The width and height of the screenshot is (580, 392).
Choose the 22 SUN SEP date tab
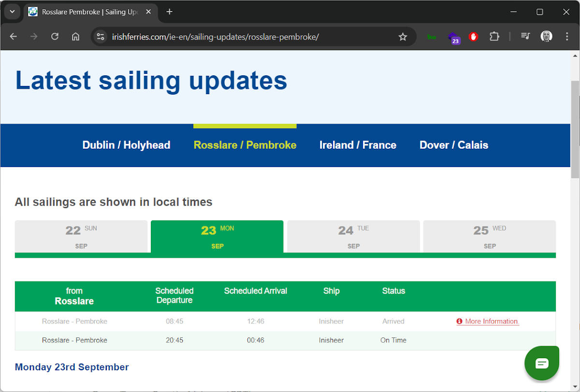point(81,237)
